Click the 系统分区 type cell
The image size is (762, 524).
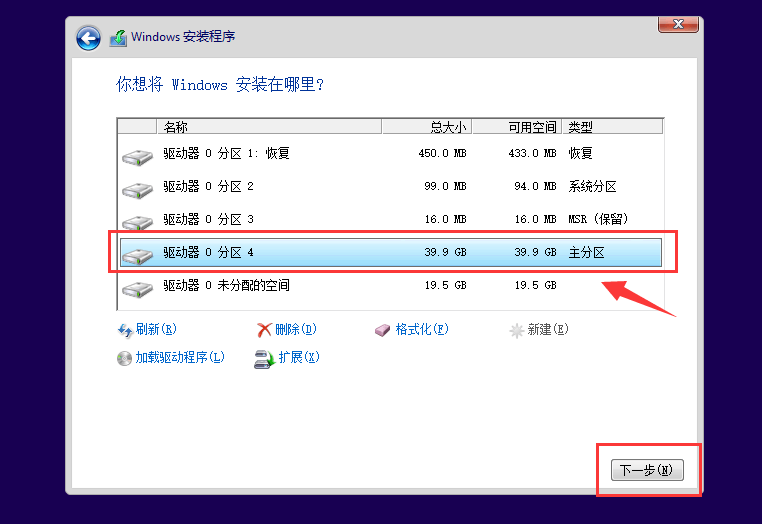592,187
